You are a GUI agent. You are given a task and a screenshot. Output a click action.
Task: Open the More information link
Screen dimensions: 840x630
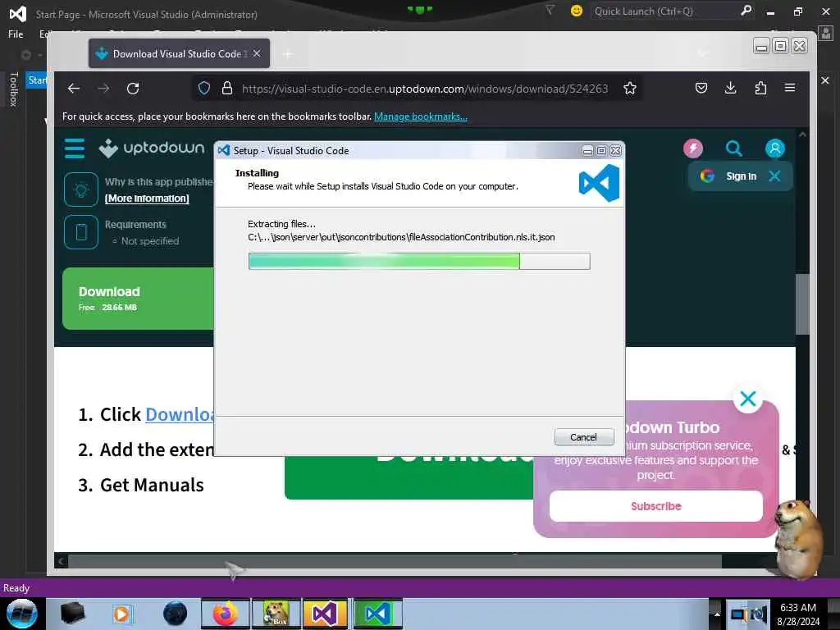(x=147, y=199)
